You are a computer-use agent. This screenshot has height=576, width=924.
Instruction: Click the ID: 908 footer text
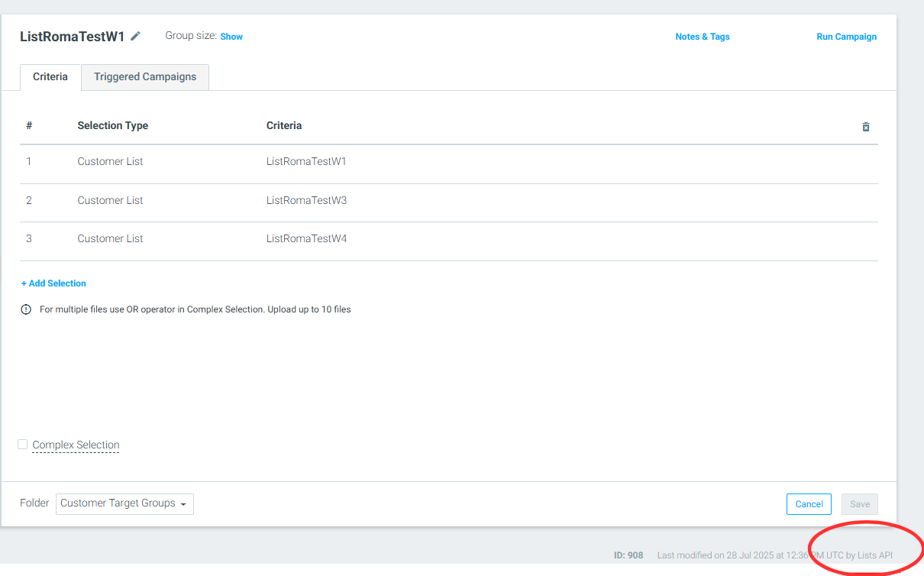628,555
